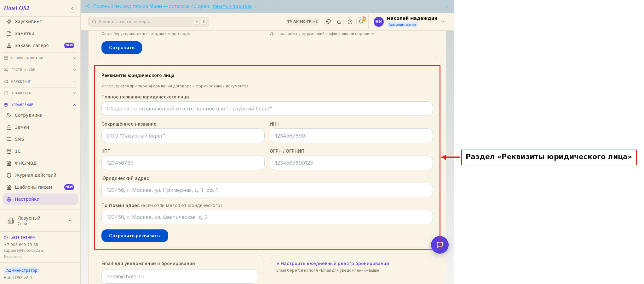Expand the Николай Надеждин user menu
This screenshot has height=284, width=644.
(x=443, y=21)
